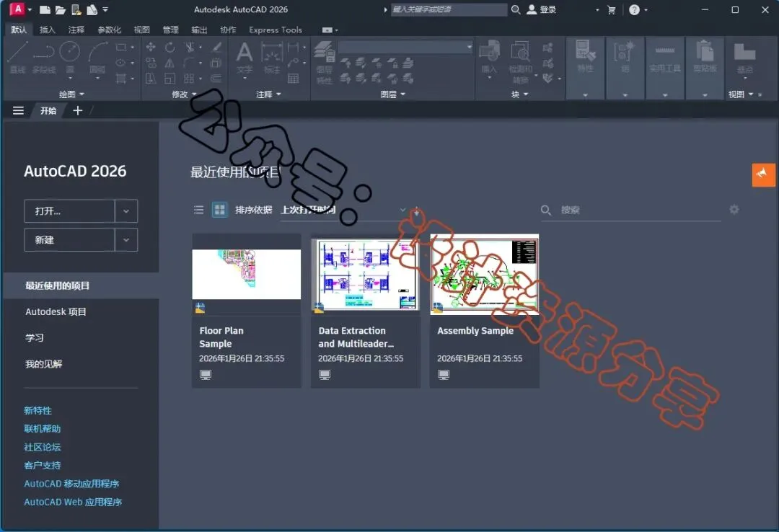Expand the 绘图 (Draw) panel
The width and height of the screenshot is (779, 532).
click(71, 94)
